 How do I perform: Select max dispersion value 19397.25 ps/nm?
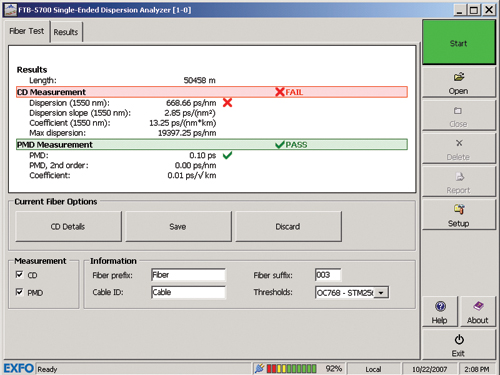coord(187,133)
